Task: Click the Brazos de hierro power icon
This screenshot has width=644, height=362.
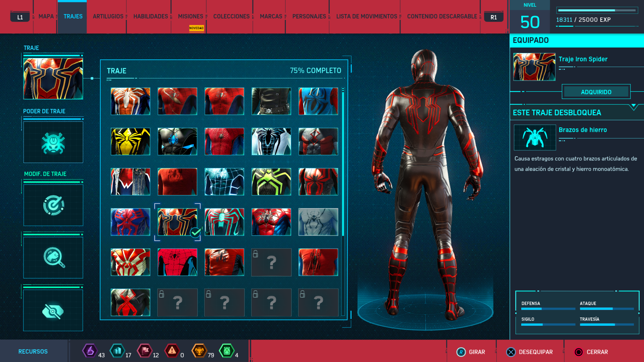Action: 535,137
